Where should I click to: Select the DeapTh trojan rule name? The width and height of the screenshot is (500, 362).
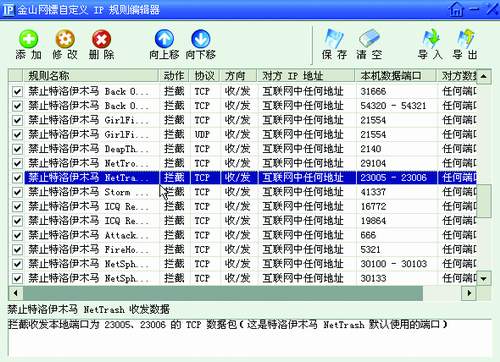point(88,149)
